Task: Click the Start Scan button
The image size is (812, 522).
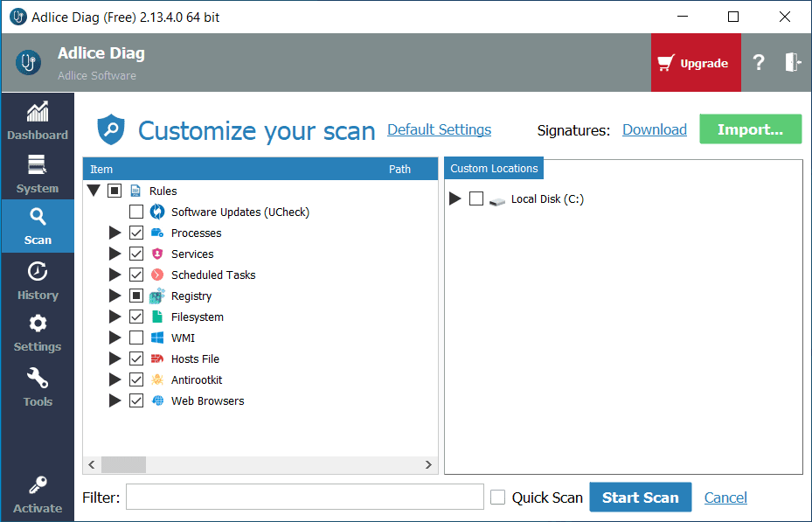Action: (x=641, y=498)
